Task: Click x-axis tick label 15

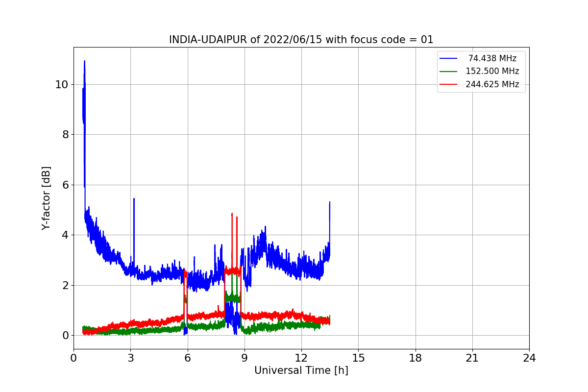Action: (358, 358)
